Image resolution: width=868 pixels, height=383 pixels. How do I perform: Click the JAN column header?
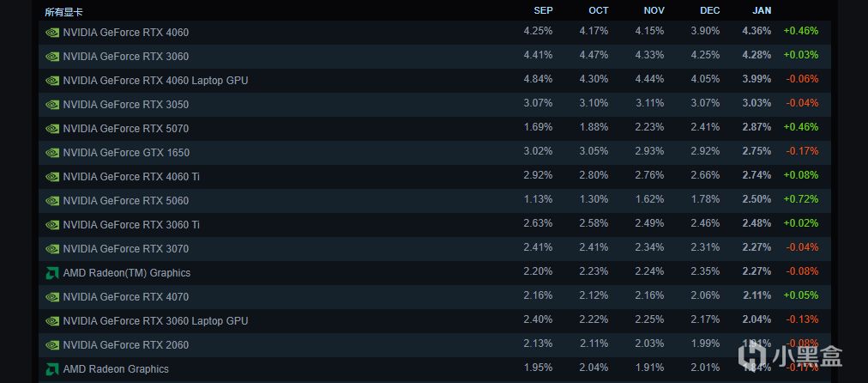762,10
